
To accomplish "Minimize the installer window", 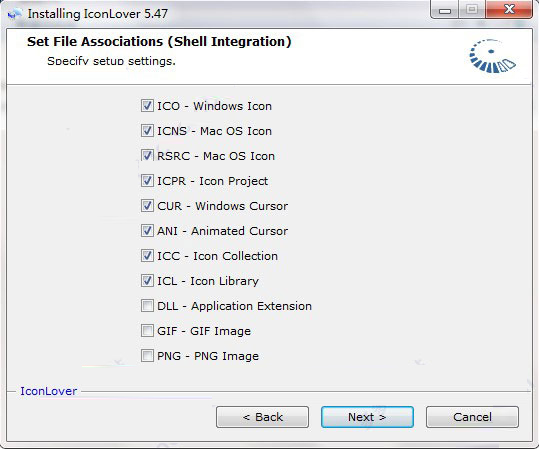I will coord(444,9).
